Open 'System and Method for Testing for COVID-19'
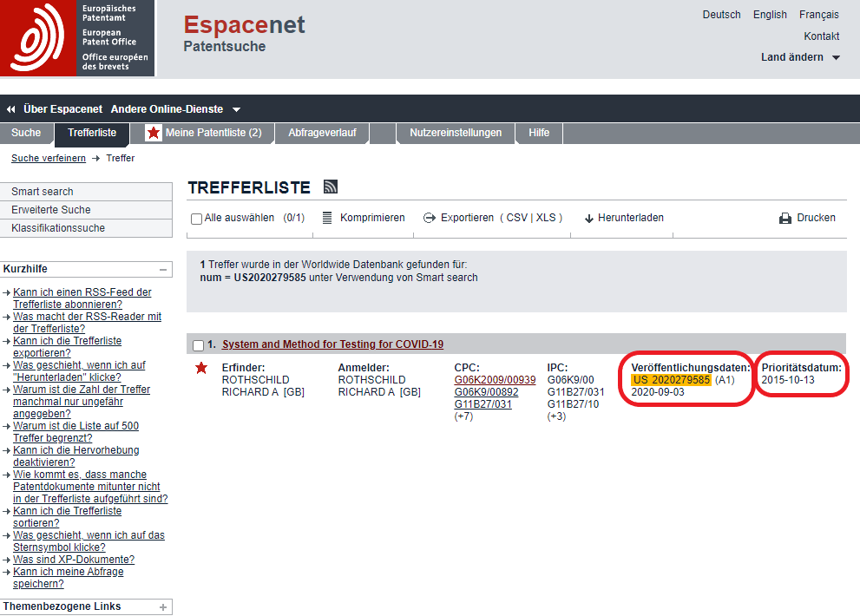 pos(332,344)
